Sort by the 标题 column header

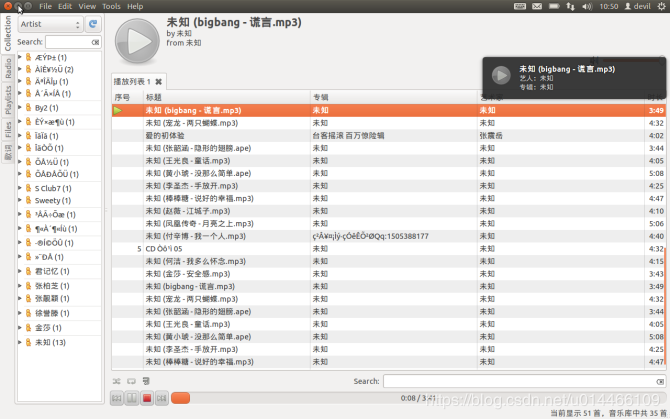click(226, 97)
